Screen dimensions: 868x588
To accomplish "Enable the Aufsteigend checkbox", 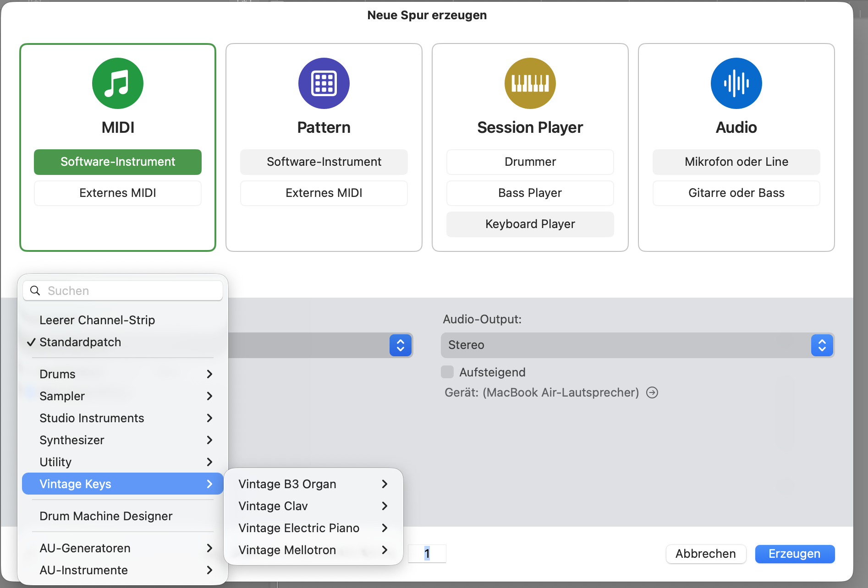I will click(x=447, y=372).
